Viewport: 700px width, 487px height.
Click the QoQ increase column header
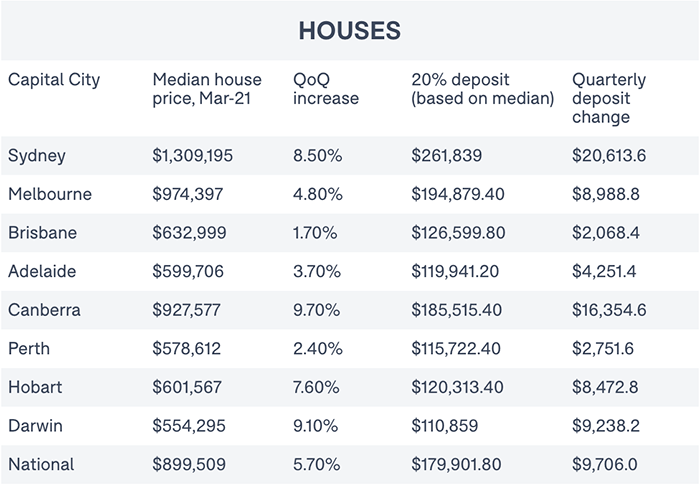click(325, 89)
